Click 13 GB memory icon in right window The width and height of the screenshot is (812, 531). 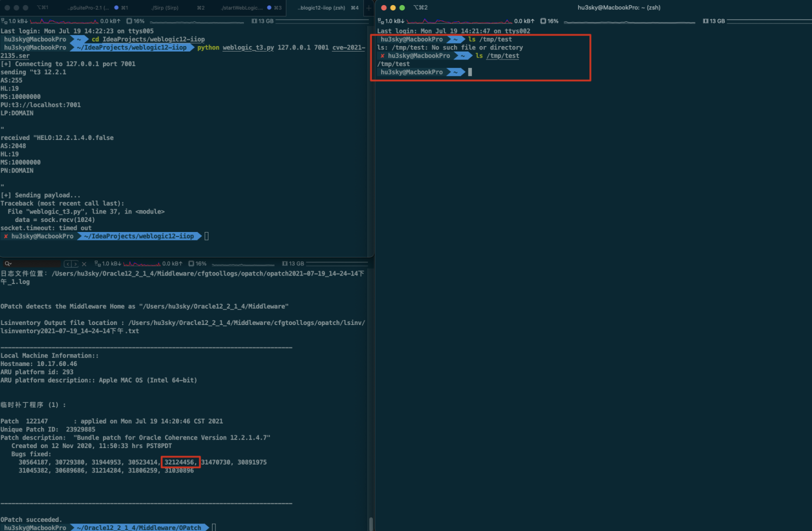705,21
